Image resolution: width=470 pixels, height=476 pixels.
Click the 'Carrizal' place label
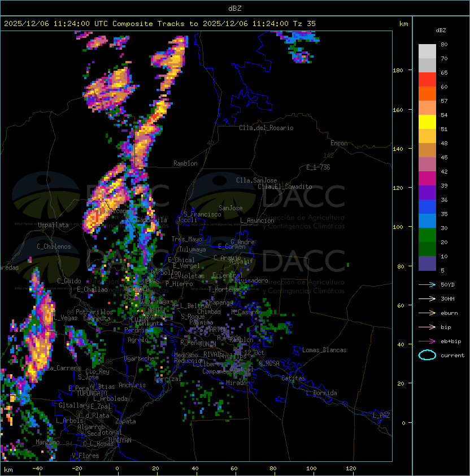tap(168, 379)
